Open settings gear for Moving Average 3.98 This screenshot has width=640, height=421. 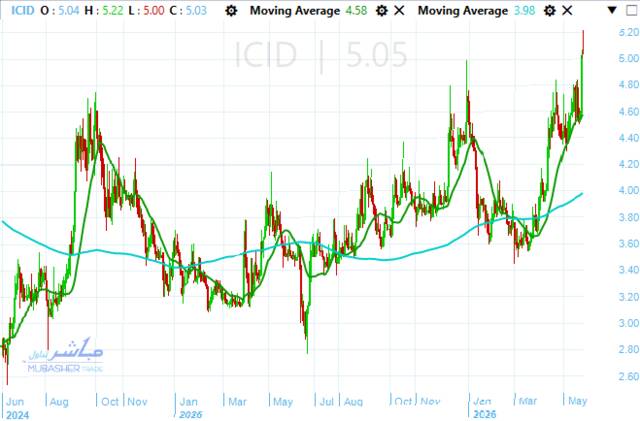point(550,11)
